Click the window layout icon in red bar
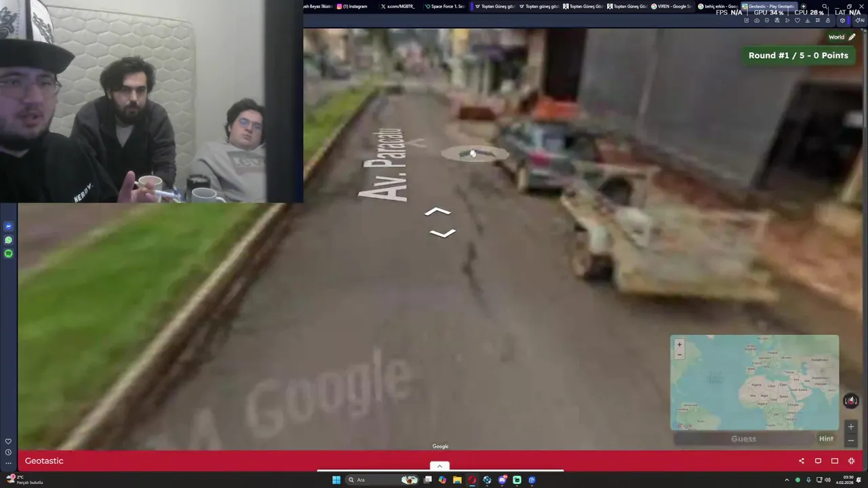Viewport: 868px width, 488px height. [835, 461]
